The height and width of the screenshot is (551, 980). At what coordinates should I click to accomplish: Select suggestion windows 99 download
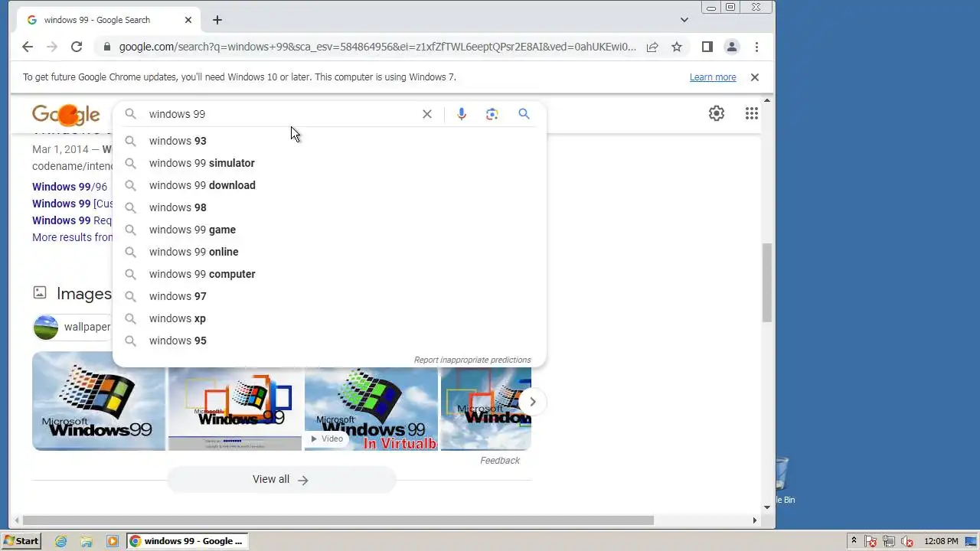point(329,185)
